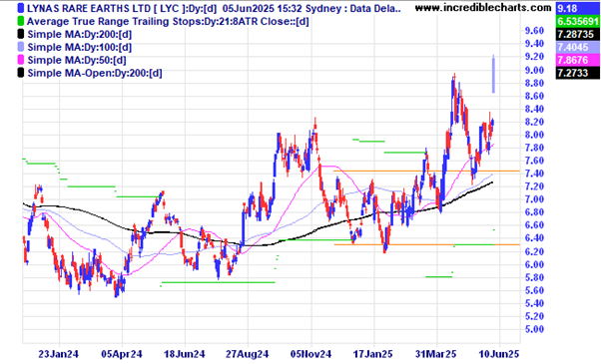Click the 9.18 price value box
The width and height of the screenshot is (601, 364).
coord(578,8)
